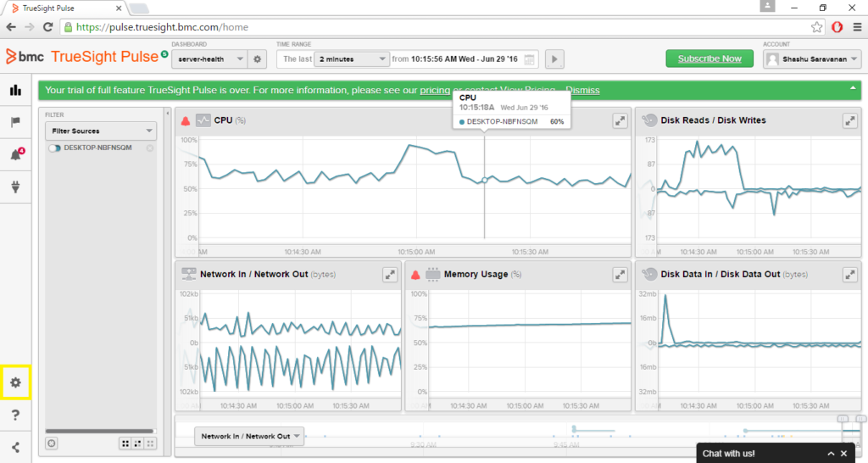Click the CPU pulse chart-type icon
The width and height of the screenshot is (868, 463).
tap(203, 120)
